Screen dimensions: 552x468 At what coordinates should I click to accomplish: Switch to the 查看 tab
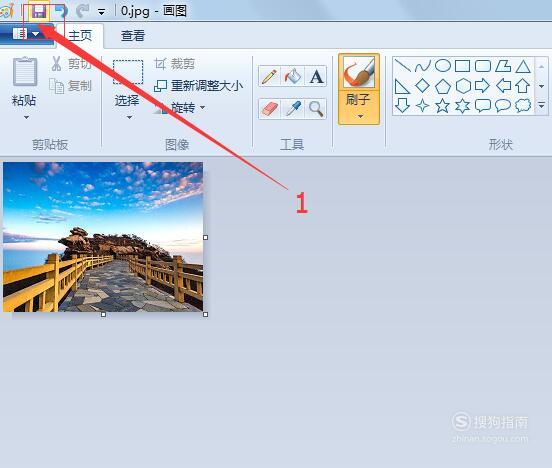pos(133,36)
